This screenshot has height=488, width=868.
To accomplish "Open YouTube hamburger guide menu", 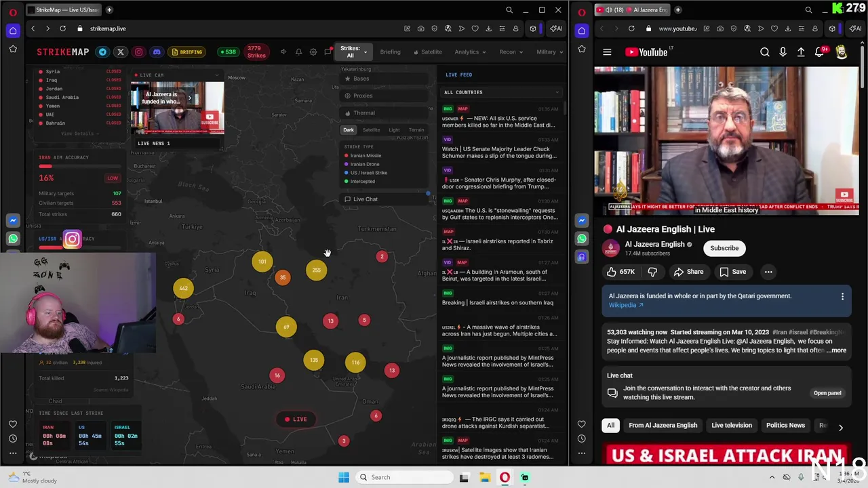I will pos(607,52).
